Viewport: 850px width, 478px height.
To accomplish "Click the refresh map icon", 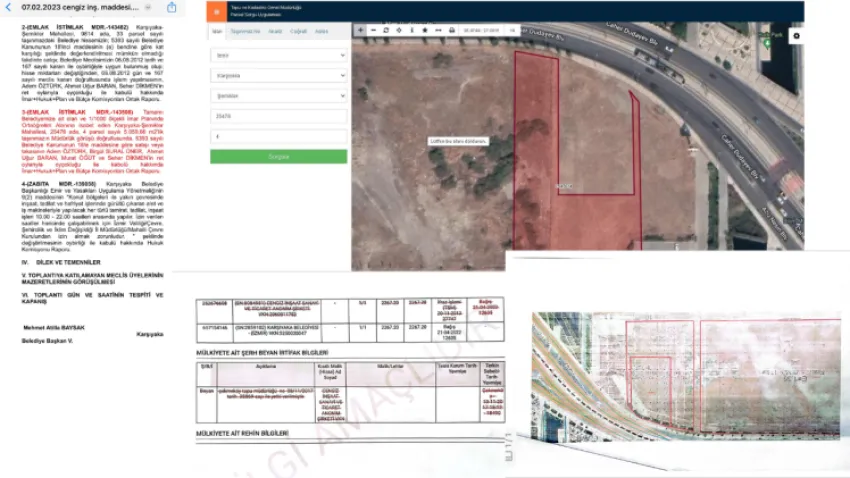I will pyautogui.click(x=386, y=30).
